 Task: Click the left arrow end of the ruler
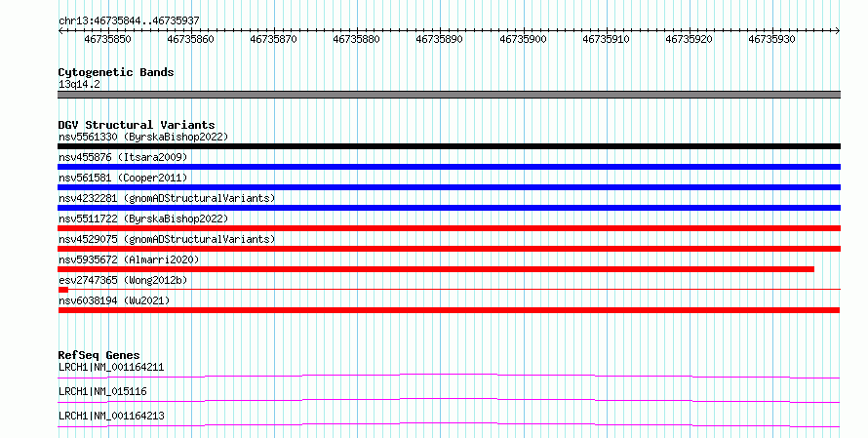[x=60, y=31]
